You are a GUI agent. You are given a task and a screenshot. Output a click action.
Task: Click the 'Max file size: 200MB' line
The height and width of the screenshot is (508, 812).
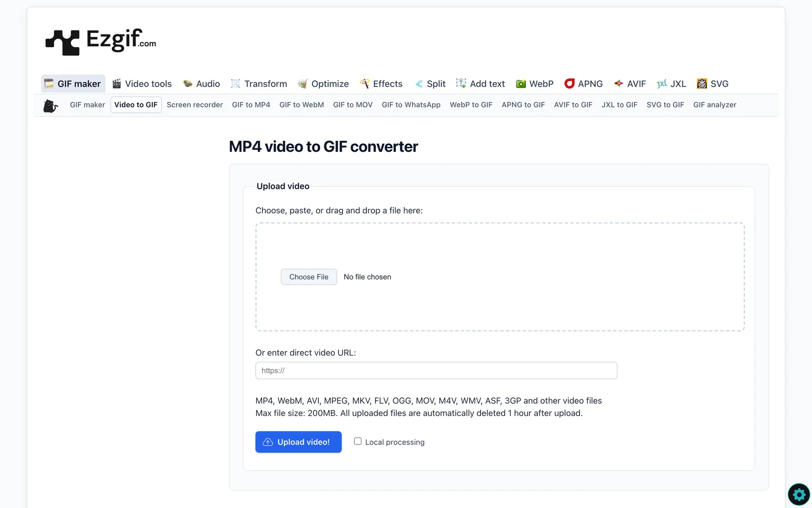(x=419, y=414)
